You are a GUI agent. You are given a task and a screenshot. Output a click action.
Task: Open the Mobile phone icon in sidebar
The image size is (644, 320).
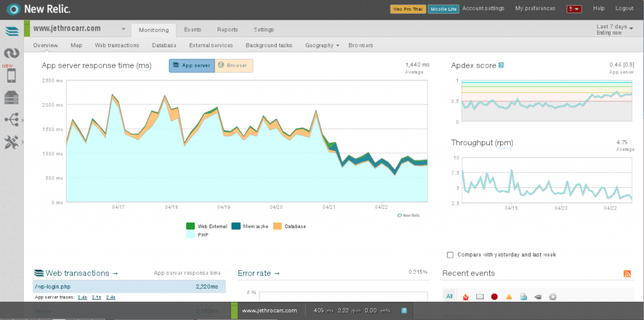(11, 75)
